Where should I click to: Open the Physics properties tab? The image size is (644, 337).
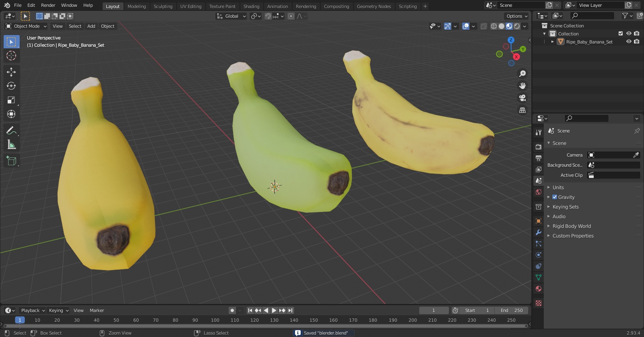tap(538, 255)
